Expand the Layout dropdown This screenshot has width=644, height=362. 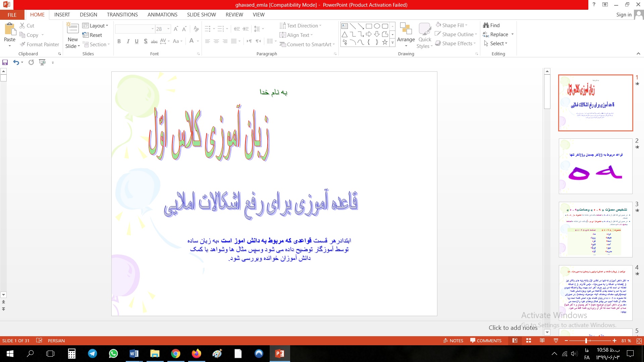click(95, 26)
